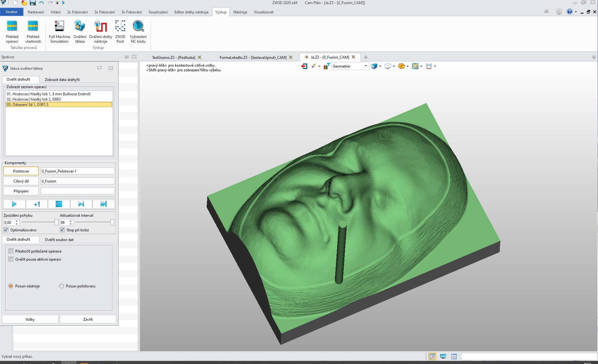Adjust the Zpoždění pohybu slider
598x364 pixels.
click(x=56, y=222)
